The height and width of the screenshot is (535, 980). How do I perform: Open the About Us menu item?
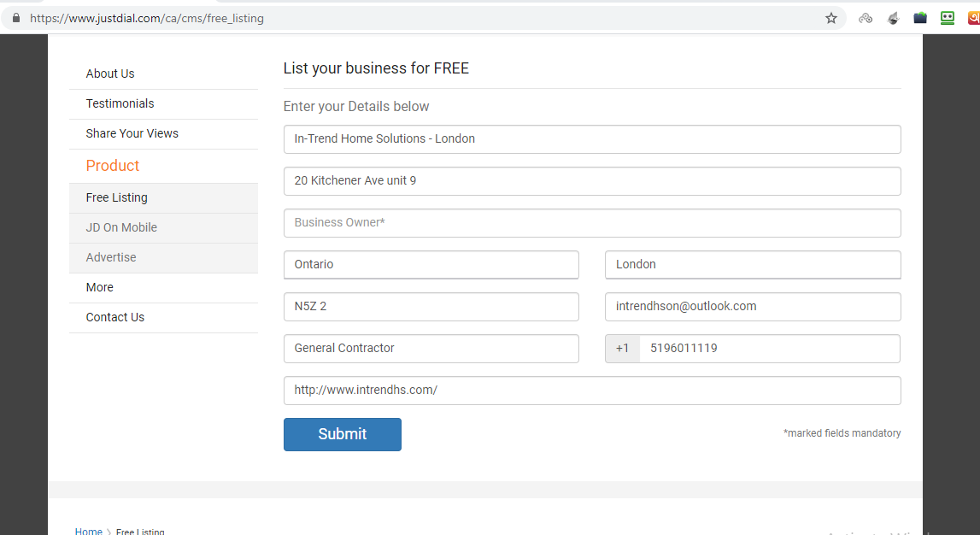110,73
